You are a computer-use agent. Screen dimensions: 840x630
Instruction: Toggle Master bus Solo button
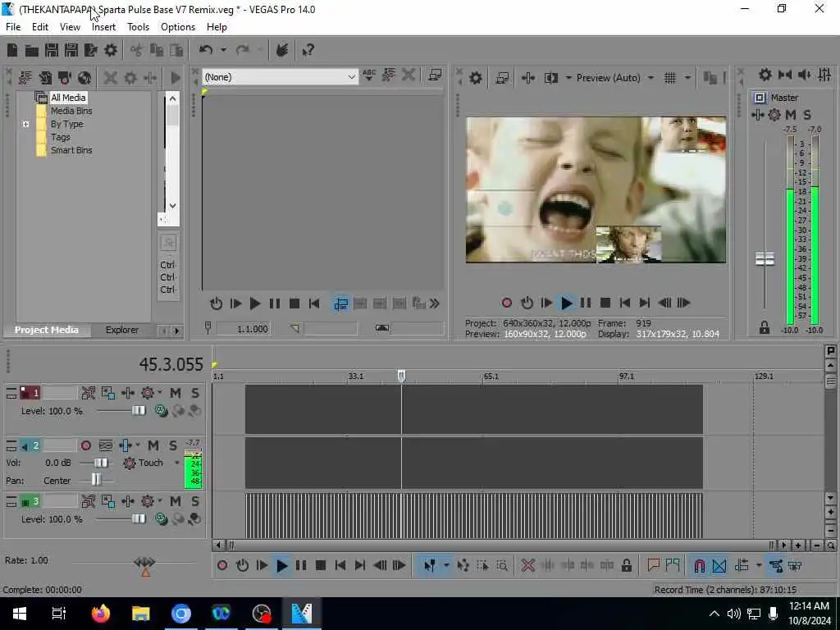pos(807,115)
